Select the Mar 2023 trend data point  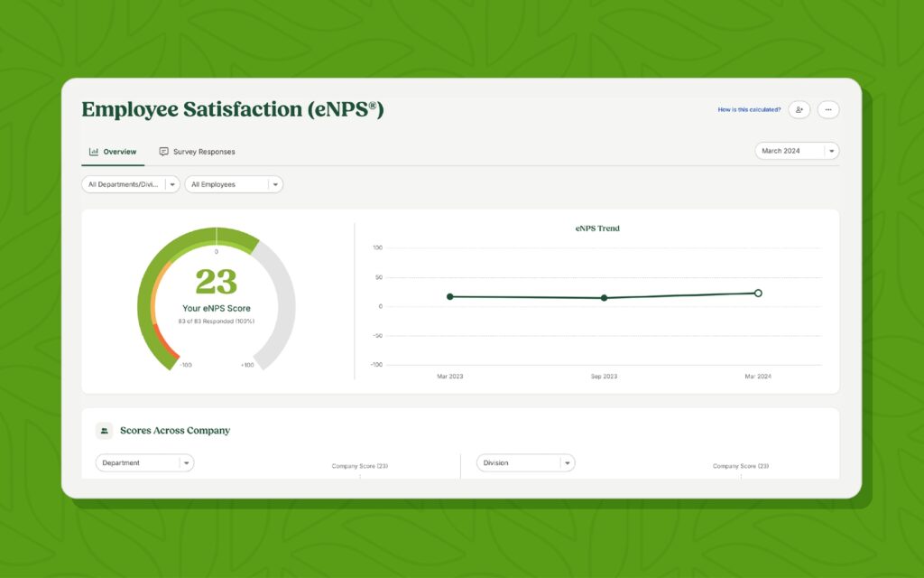click(450, 296)
